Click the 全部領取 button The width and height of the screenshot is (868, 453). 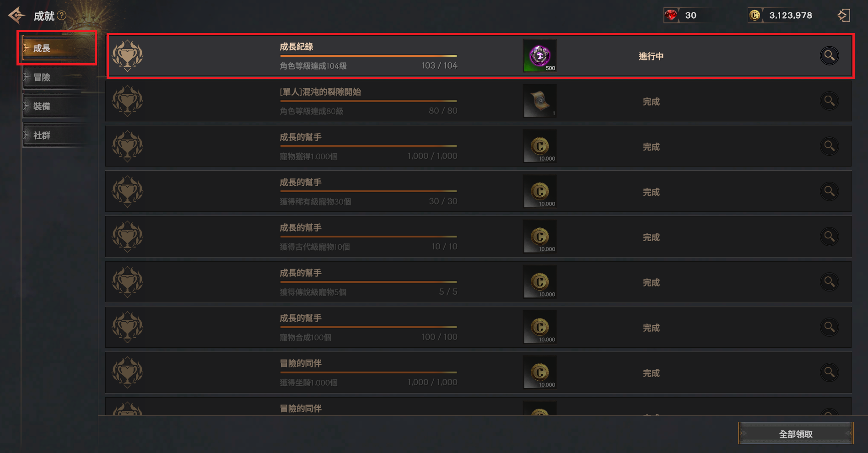[796, 434]
